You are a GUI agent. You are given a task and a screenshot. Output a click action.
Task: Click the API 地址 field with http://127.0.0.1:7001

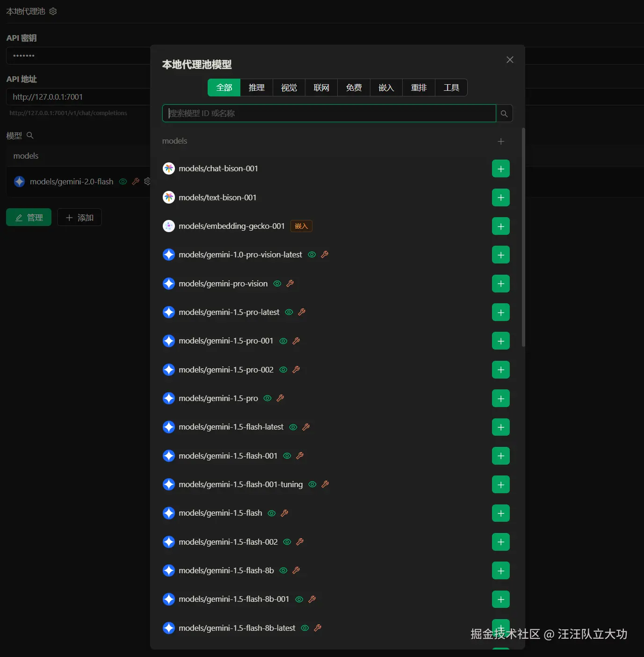click(78, 97)
